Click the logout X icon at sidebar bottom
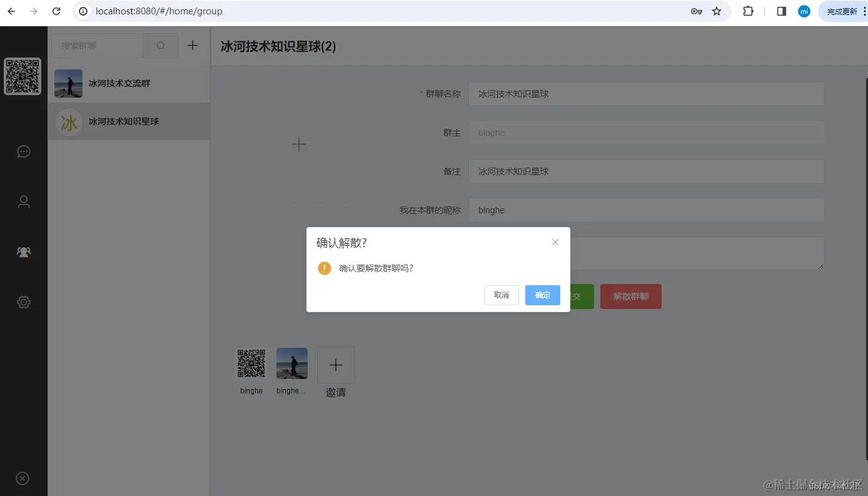Screen dimensions: 868x496 23,478
